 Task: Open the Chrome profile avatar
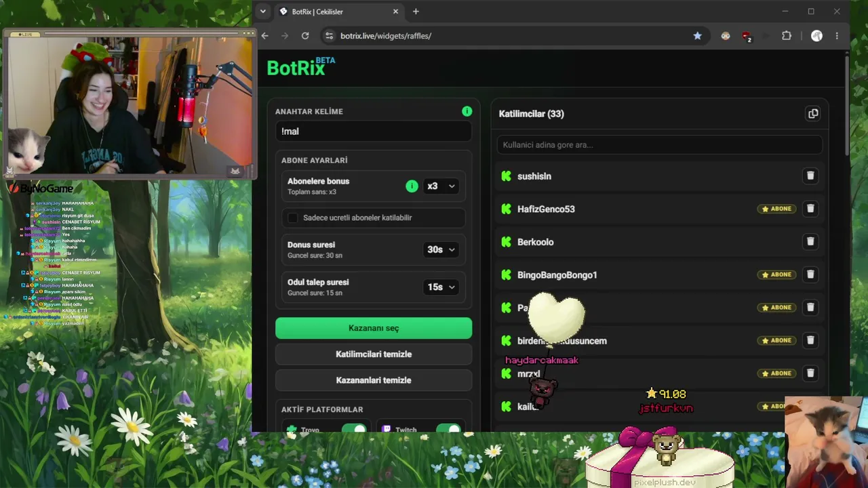coord(816,36)
